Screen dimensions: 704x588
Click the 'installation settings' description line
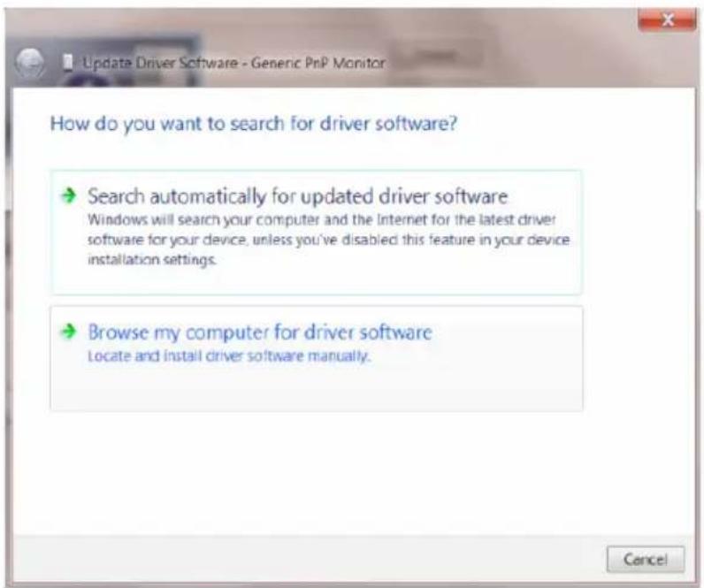(x=152, y=260)
